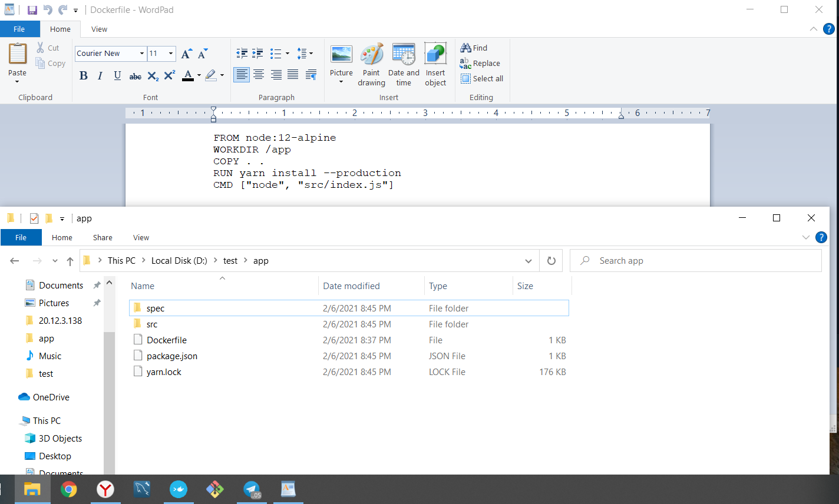Collapse the WordPad ribbon chevron
This screenshot has height=504, width=839.
(813, 29)
